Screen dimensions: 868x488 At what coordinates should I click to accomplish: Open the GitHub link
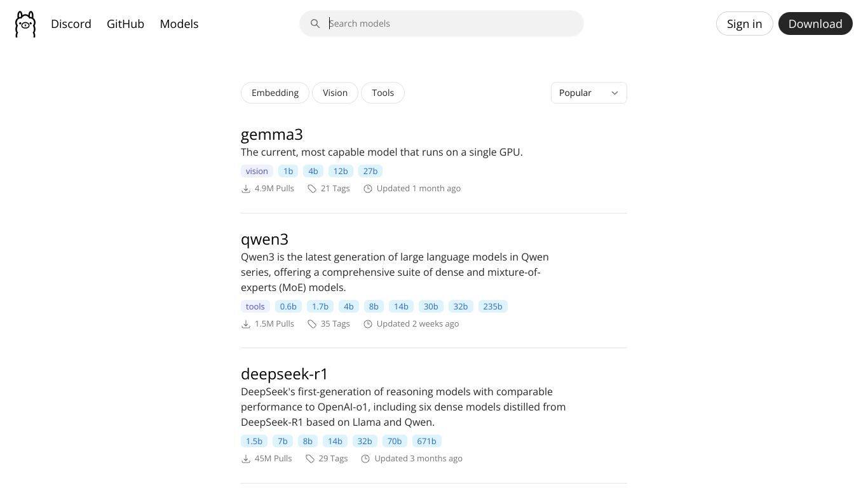[x=125, y=24]
